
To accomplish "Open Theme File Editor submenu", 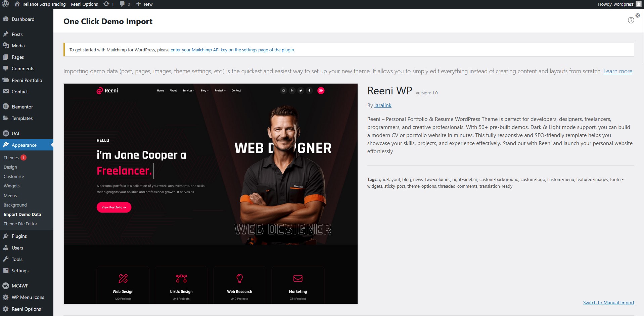I will [x=20, y=224].
